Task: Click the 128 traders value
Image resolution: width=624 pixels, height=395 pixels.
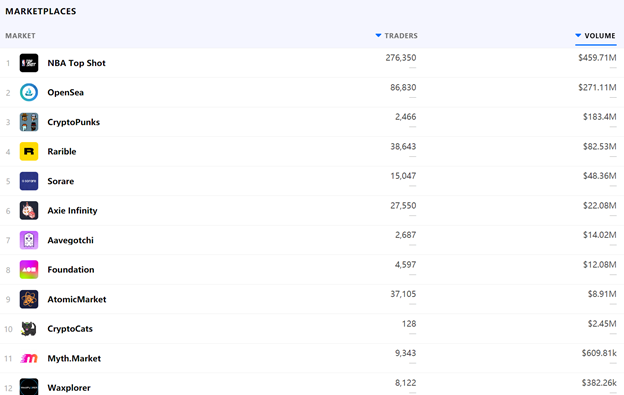Action: (409, 324)
